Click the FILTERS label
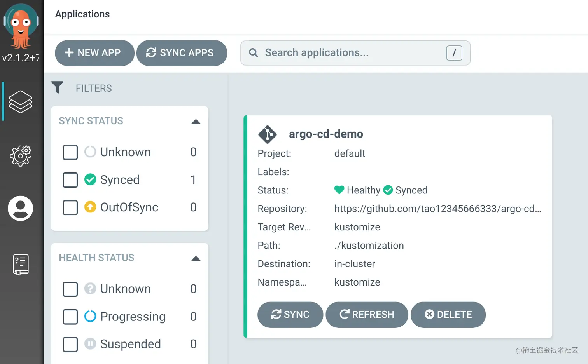The width and height of the screenshot is (588, 364). point(94,88)
